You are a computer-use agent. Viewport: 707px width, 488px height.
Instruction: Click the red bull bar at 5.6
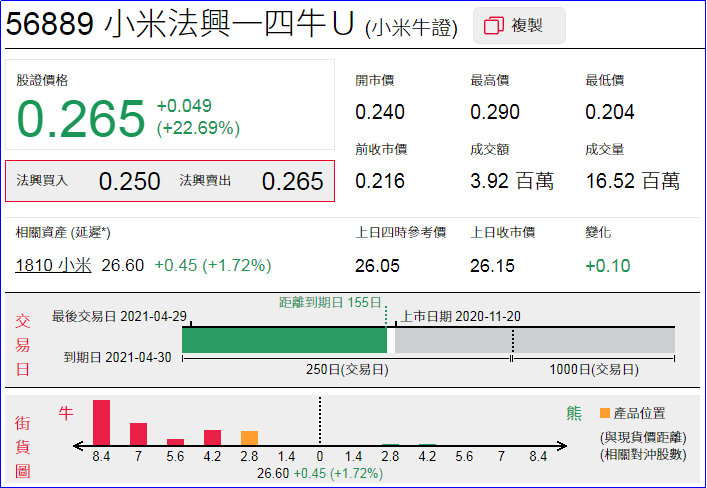pos(175,442)
